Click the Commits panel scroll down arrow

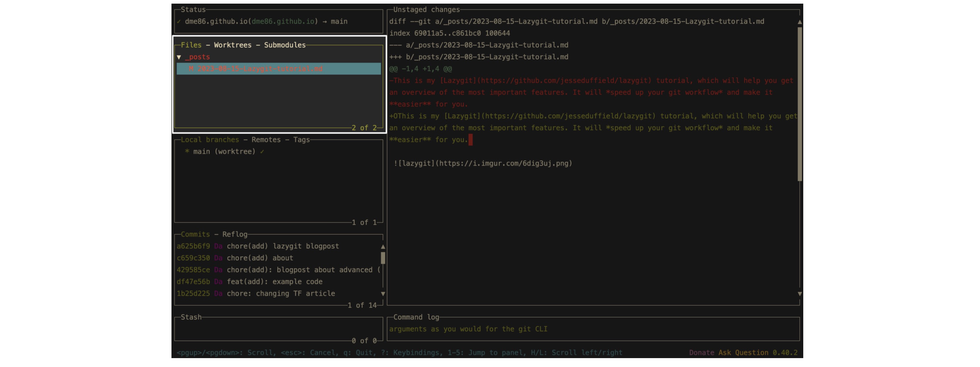(383, 294)
